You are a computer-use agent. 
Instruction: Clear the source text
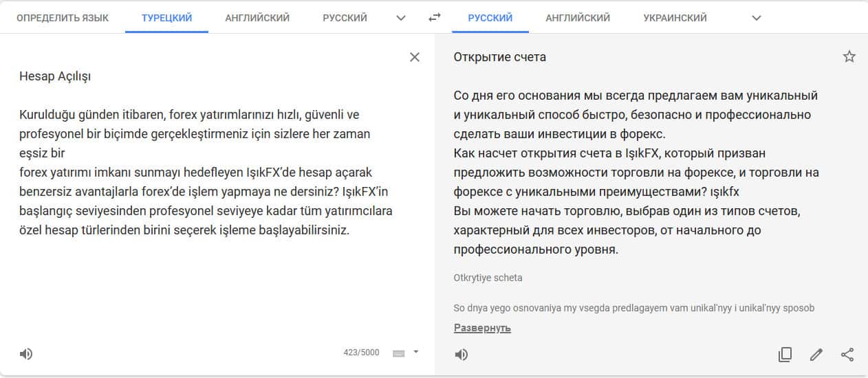pos(415,57)
